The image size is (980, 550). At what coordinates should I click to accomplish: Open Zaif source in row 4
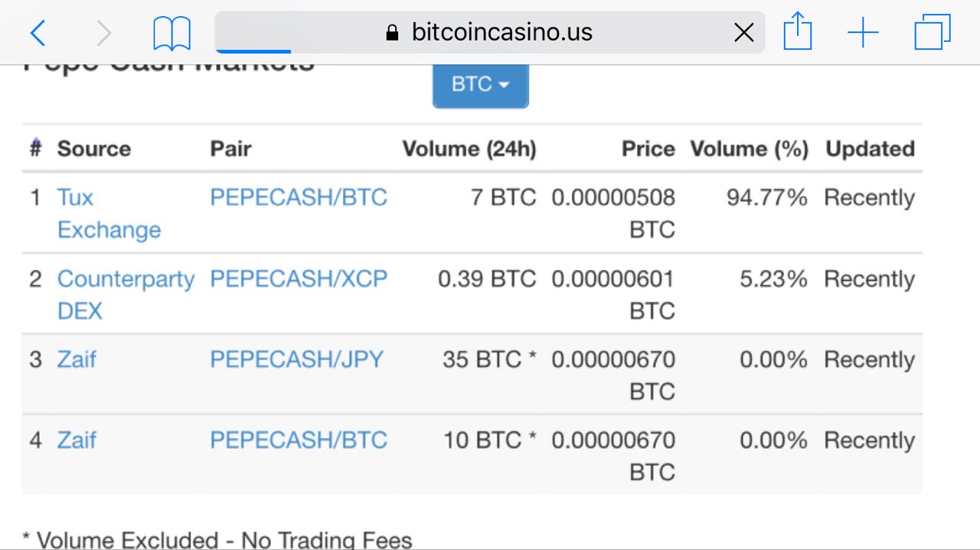tap(77, 440)
